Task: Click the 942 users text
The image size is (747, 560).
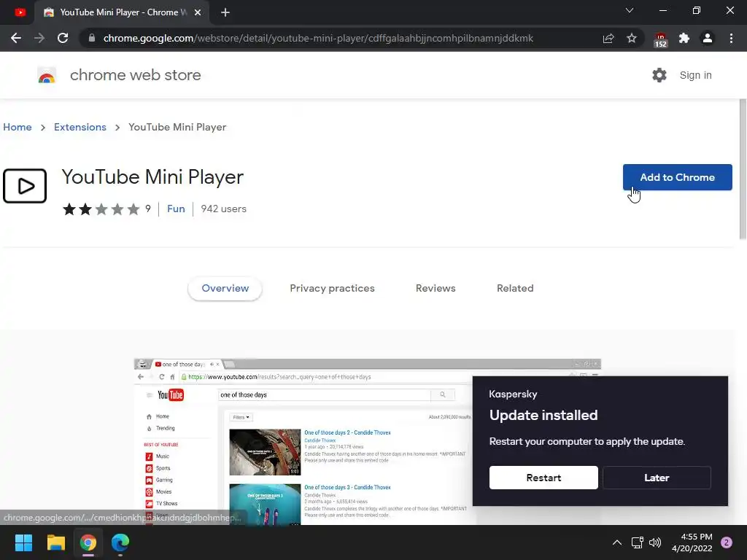Action: pyautogui.click(x=223, y=209)
